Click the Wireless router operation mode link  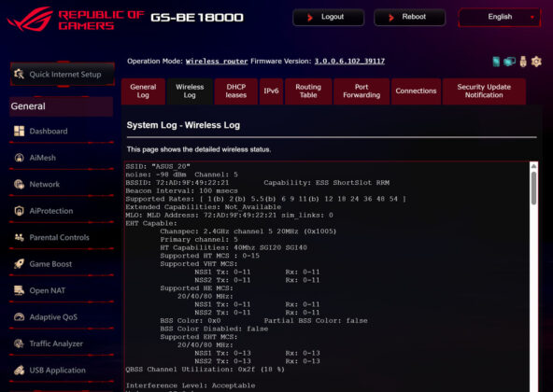217,62
